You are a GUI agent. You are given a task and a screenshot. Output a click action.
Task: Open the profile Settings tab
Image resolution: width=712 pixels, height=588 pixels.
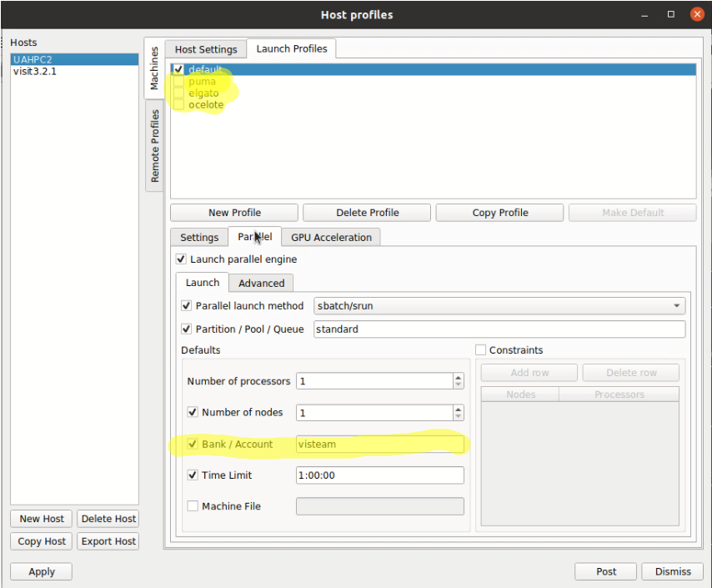point(199,237)
